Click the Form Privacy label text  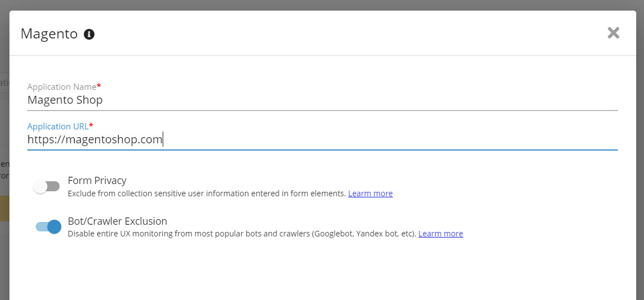point(97,181)
